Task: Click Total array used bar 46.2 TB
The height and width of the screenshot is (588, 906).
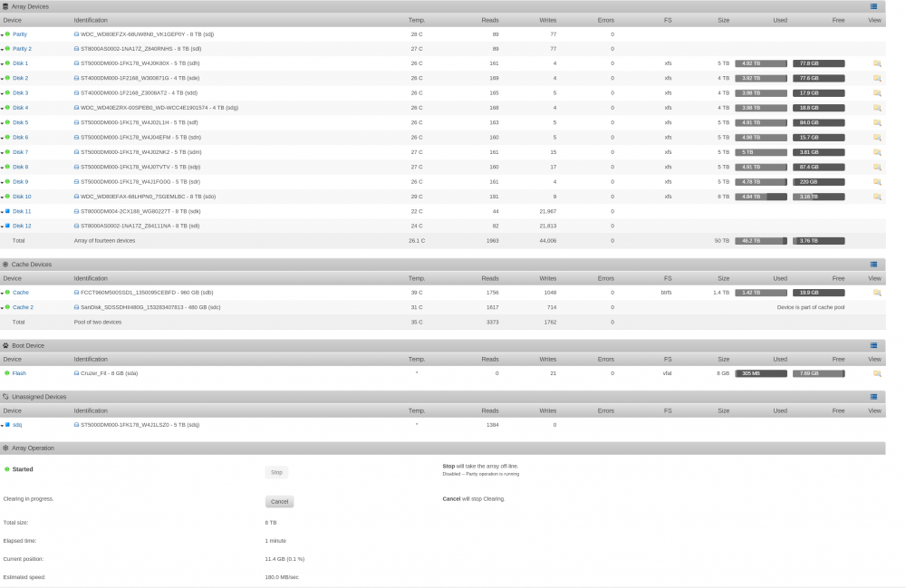Action: (761, 241)
